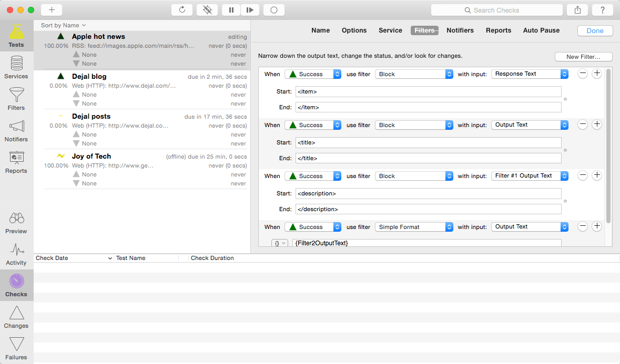Remove the first Block filter (minus)
The height and width of the screenshot is (364, 620).
(583, 74)
